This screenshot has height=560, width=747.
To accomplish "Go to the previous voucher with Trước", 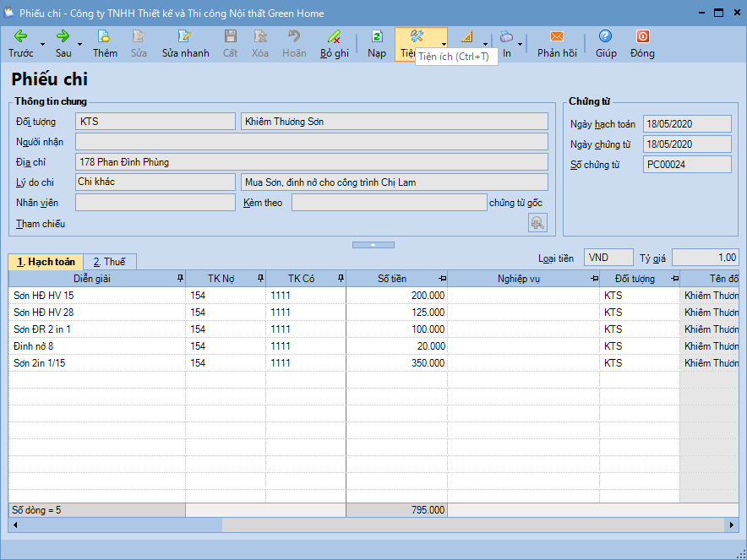I will click(x=20, y=44).
